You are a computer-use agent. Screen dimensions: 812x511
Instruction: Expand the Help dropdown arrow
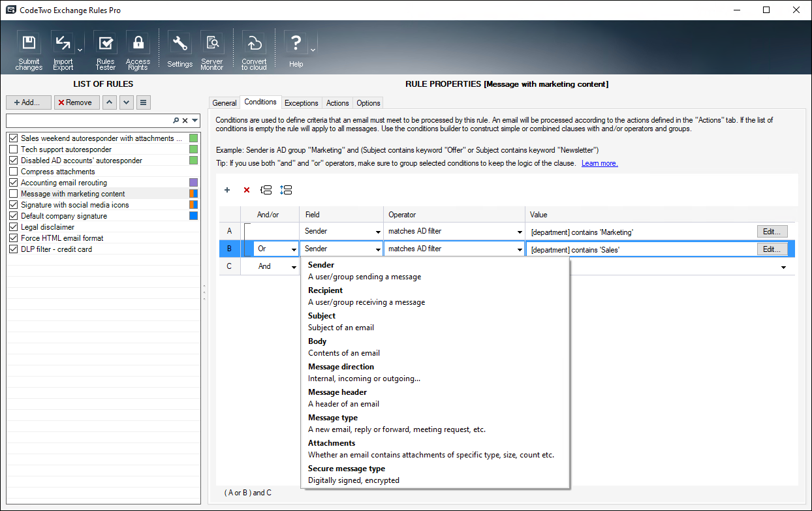click(x=313, y=50)
